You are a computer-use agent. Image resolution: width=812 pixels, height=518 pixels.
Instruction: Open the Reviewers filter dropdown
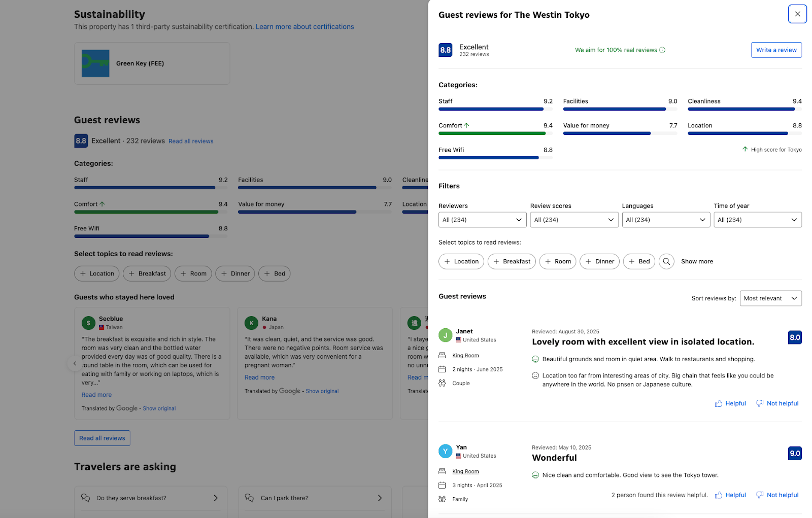tap(482, 220)
